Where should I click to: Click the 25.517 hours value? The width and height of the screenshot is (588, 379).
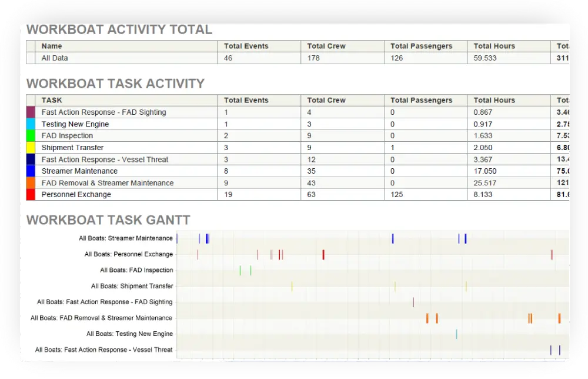(x=485, y=183)
